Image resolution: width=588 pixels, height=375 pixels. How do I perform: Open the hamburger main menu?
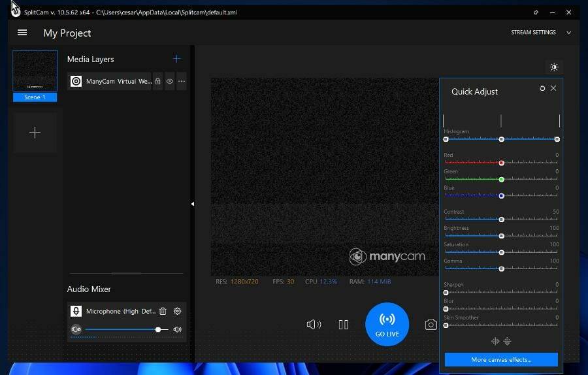pos(22,33)
